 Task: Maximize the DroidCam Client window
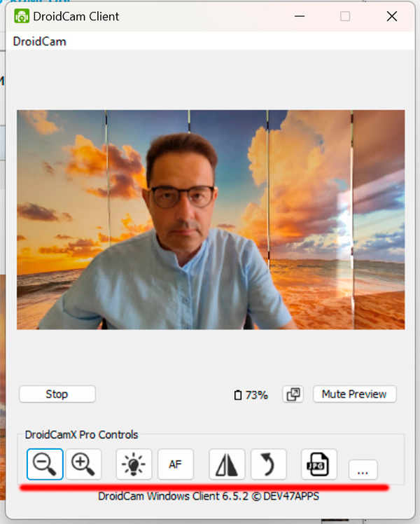point(345,16)
